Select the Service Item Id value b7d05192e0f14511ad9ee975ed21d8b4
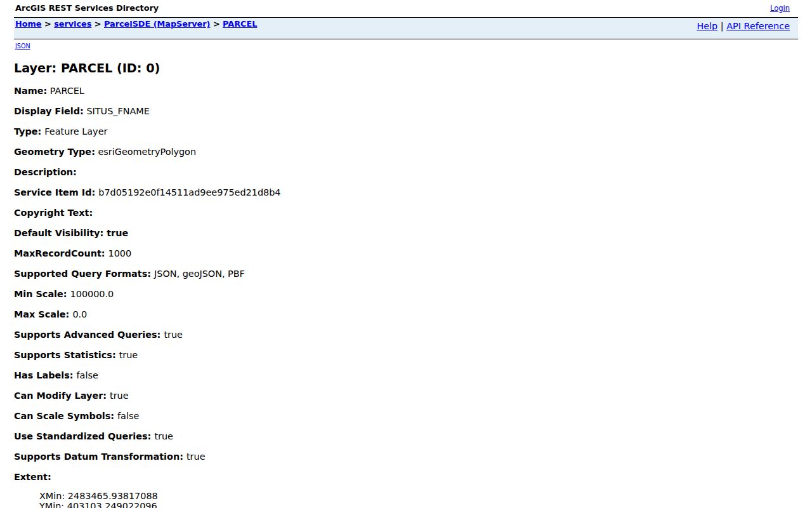 point(189,192)
